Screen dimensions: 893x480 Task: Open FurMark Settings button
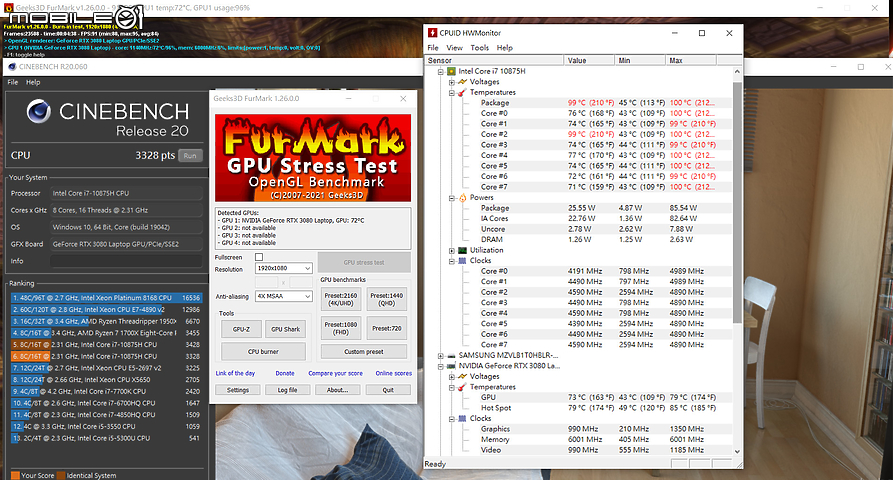click(238, 390)
